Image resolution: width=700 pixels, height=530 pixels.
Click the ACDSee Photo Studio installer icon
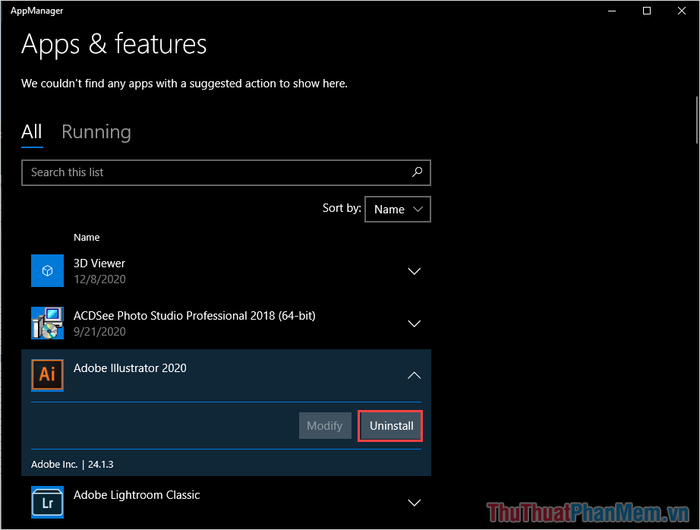[x=47, y=323]
